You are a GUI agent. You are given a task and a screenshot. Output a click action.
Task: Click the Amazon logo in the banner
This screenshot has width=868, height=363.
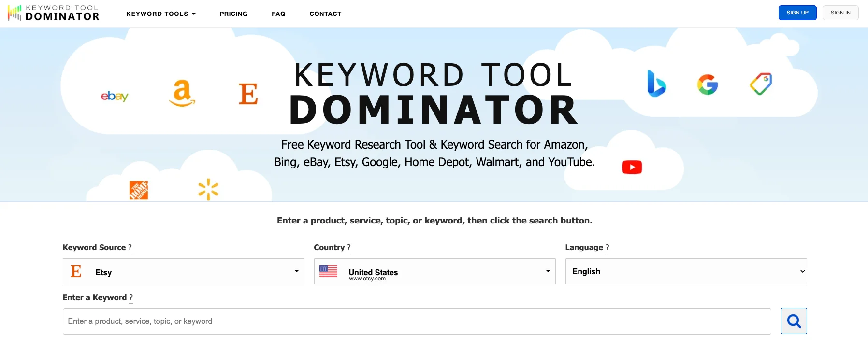[182, 93]
